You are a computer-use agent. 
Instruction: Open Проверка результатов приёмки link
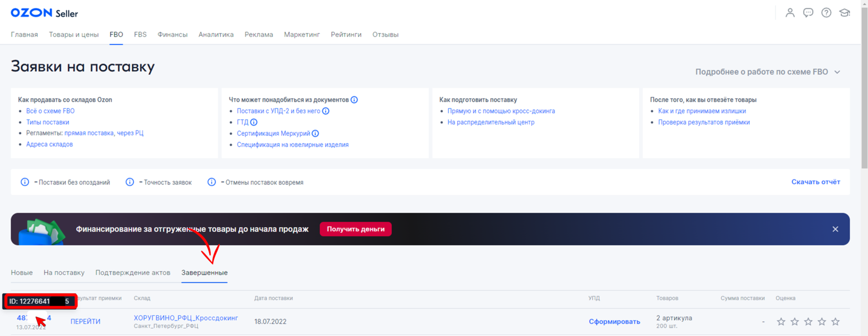click(x=704, y=122)
